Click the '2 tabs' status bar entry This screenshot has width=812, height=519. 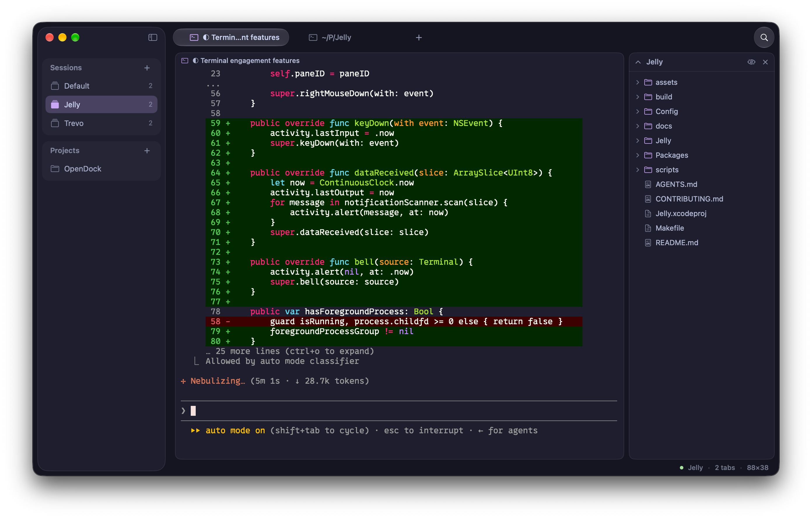(x=725, y=468)
